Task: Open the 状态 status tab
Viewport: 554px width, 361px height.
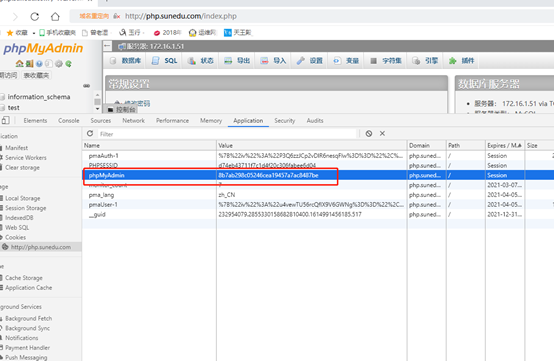Action: coord(201,61)
